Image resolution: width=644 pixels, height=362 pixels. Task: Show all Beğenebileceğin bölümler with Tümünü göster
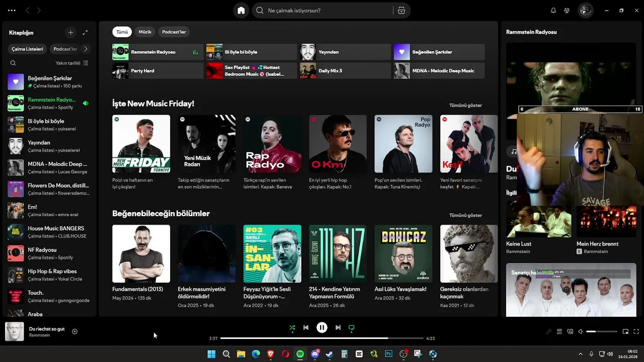(x=465, y=215)
